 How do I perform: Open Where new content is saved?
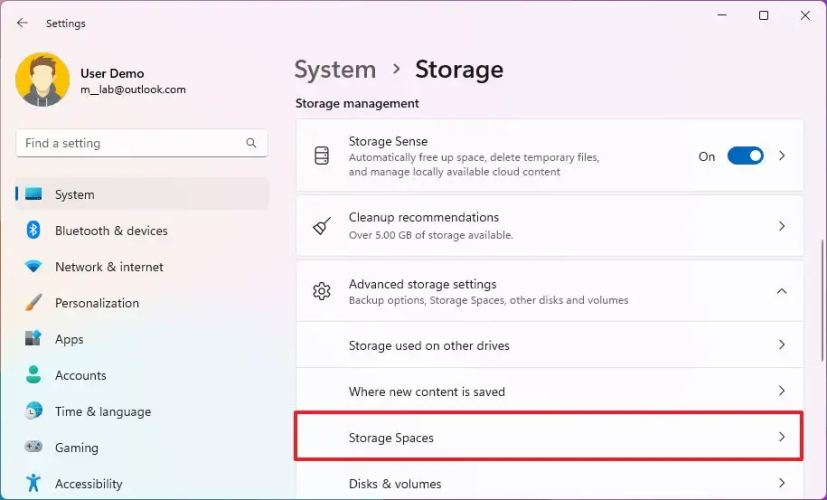coord(548,391)
